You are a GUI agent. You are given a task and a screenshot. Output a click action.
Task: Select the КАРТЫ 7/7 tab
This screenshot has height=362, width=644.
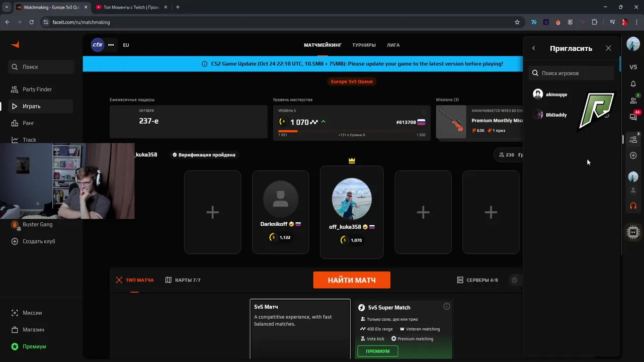point(183,280)
